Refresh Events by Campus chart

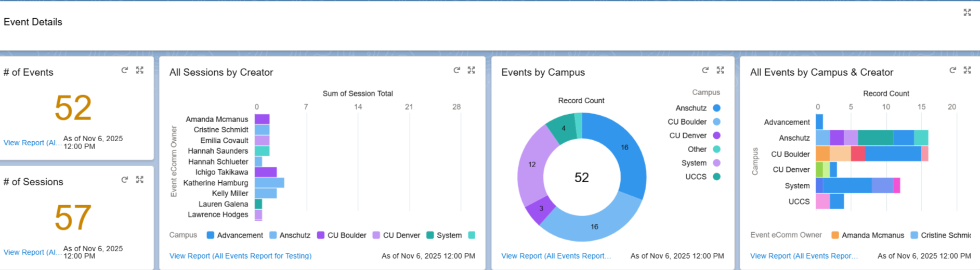705,70
